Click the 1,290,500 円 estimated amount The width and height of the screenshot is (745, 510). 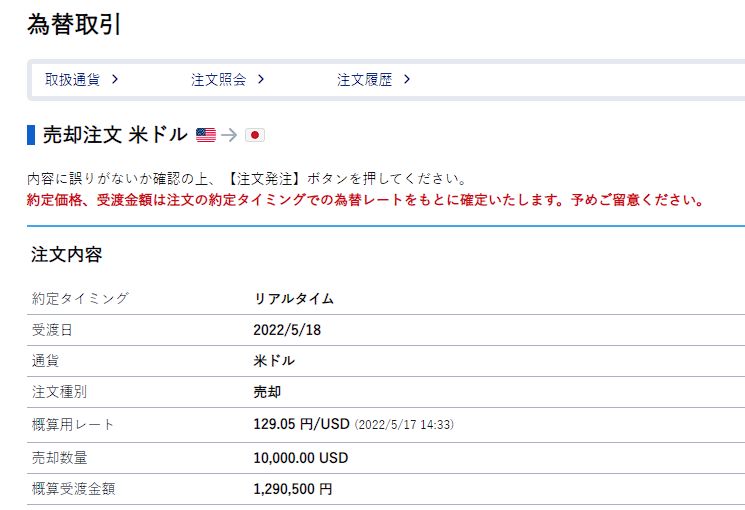293,489
